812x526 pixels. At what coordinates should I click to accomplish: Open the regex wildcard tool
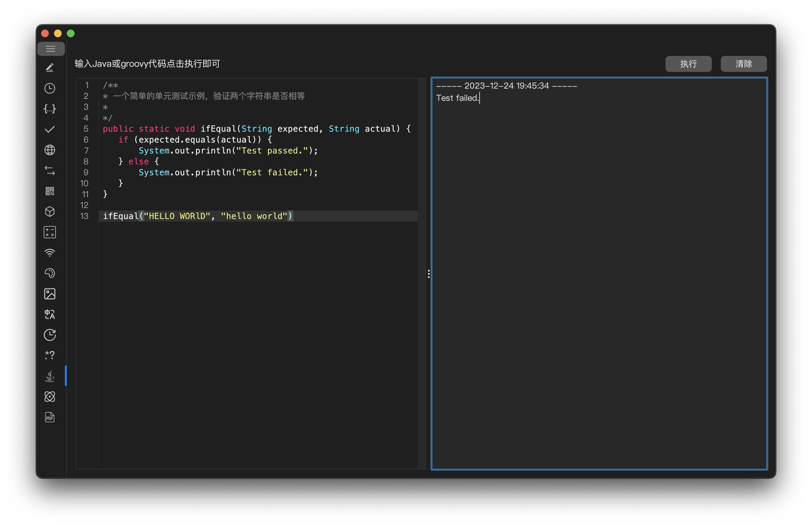coord(50,355)
